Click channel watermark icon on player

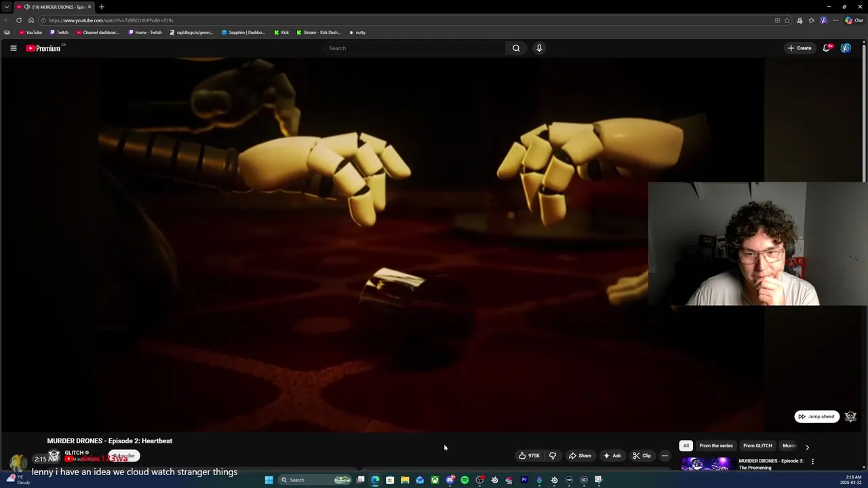[851, 416]
